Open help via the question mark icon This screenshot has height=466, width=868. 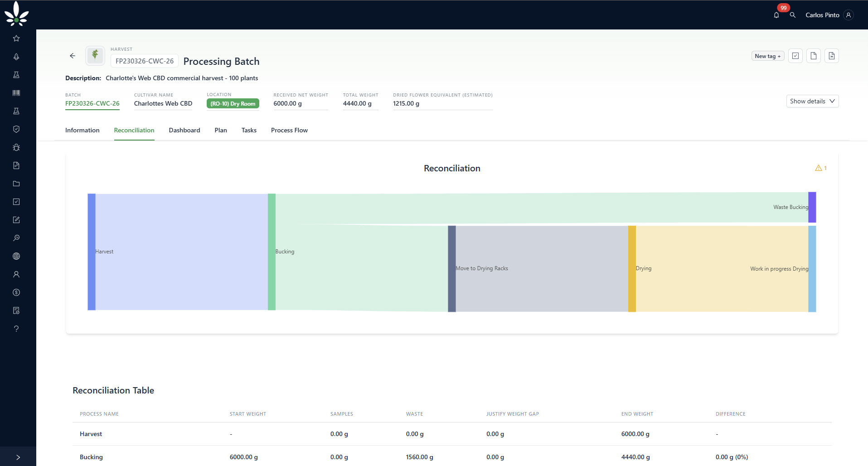(x=16, y=329)
